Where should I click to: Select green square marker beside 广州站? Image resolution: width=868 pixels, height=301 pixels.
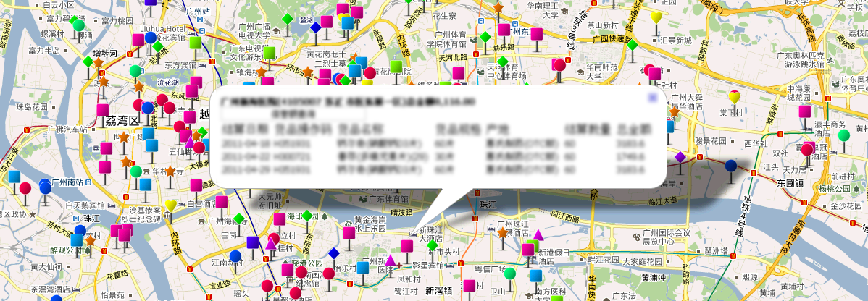pos(195,43)
